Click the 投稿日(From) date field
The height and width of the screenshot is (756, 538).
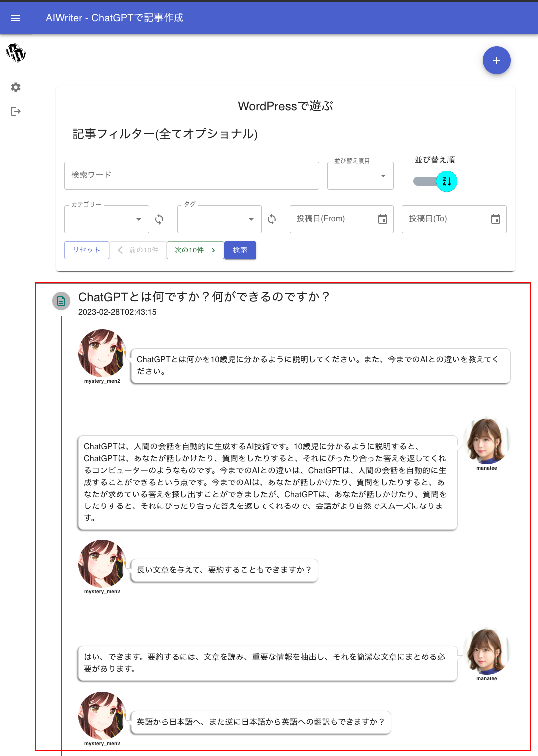(x=342, y=219)
